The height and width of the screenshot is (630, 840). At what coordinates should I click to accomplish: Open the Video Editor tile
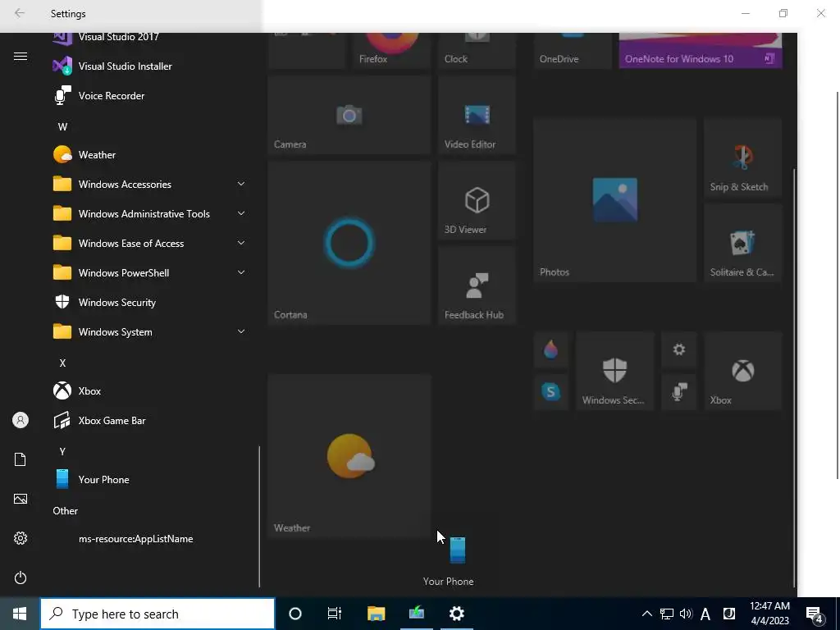[x=477, y=115]
